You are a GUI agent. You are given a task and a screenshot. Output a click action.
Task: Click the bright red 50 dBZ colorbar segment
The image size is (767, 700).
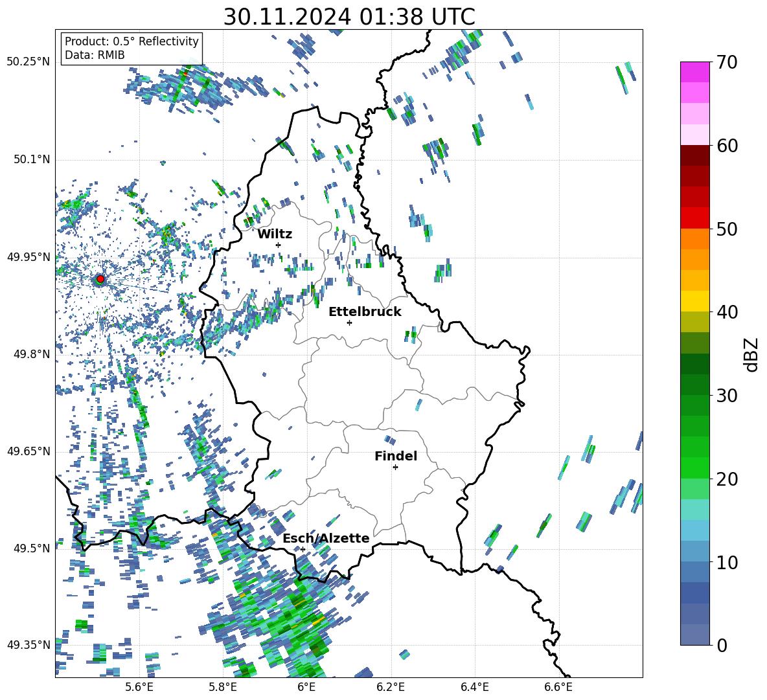click(695, 218)
